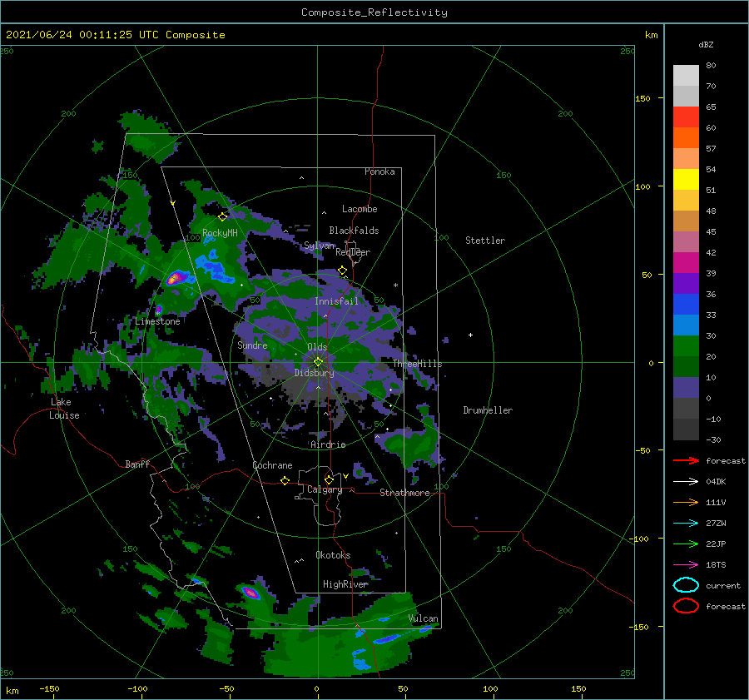Screen dimensions: 749x700
Task: Click the Strathmore label
Action: pyautogui.click(x=404, y=493)
